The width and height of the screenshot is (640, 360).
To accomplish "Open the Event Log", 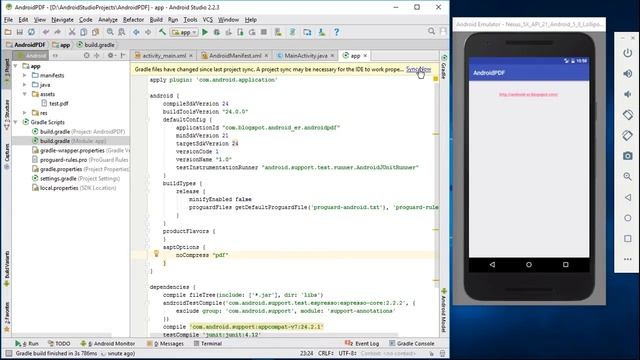I will 362,344.
